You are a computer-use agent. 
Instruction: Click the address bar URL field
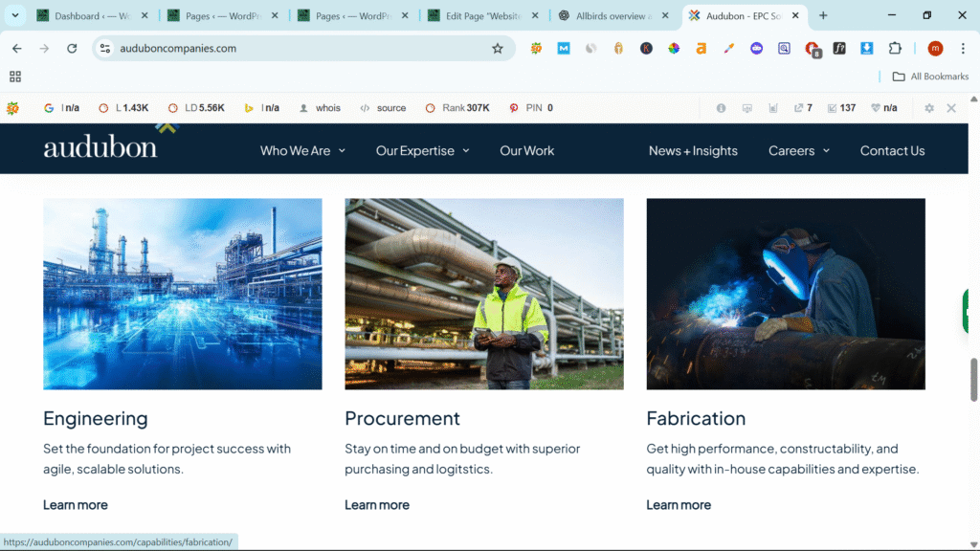[287, 49]
